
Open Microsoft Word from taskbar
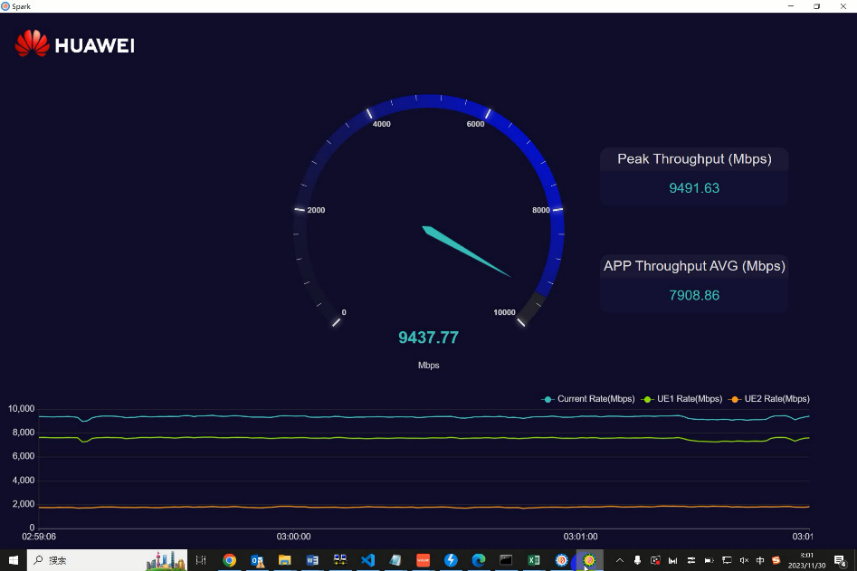pyautogui.click(x=312, y=560)
